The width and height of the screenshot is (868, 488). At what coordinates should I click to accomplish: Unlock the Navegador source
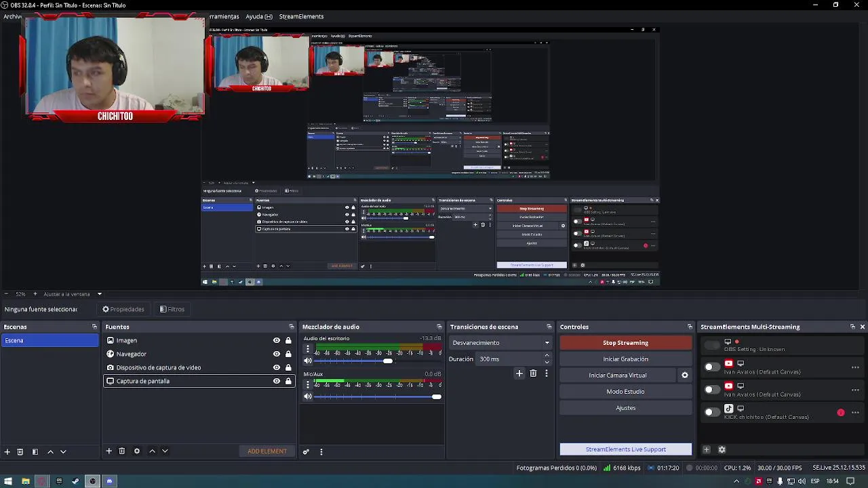(x=288, y=354)
